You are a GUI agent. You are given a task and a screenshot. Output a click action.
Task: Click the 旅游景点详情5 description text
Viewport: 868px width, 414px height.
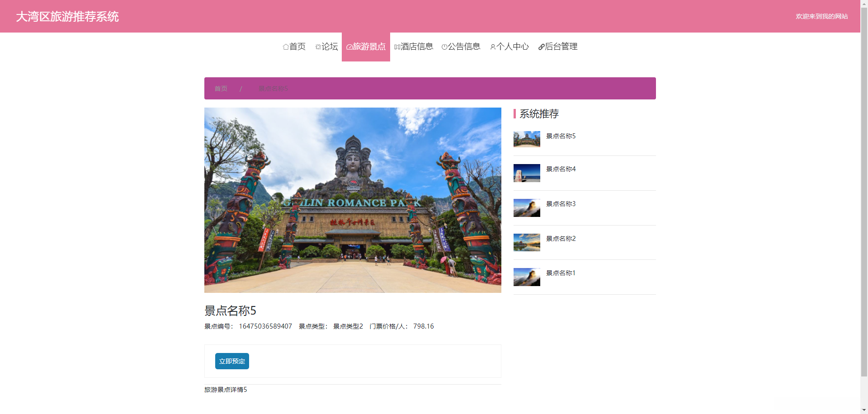(226, 390)
